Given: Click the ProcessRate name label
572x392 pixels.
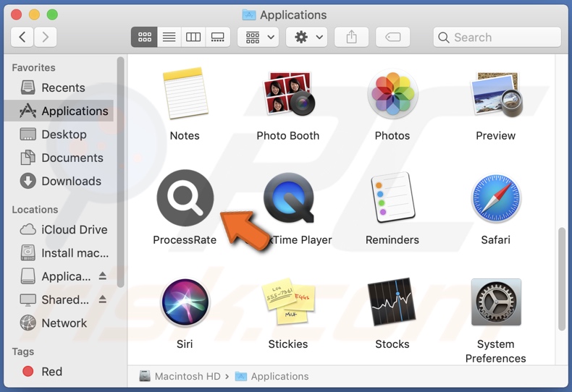Looking at the screenshot, I should coord(185,239).
